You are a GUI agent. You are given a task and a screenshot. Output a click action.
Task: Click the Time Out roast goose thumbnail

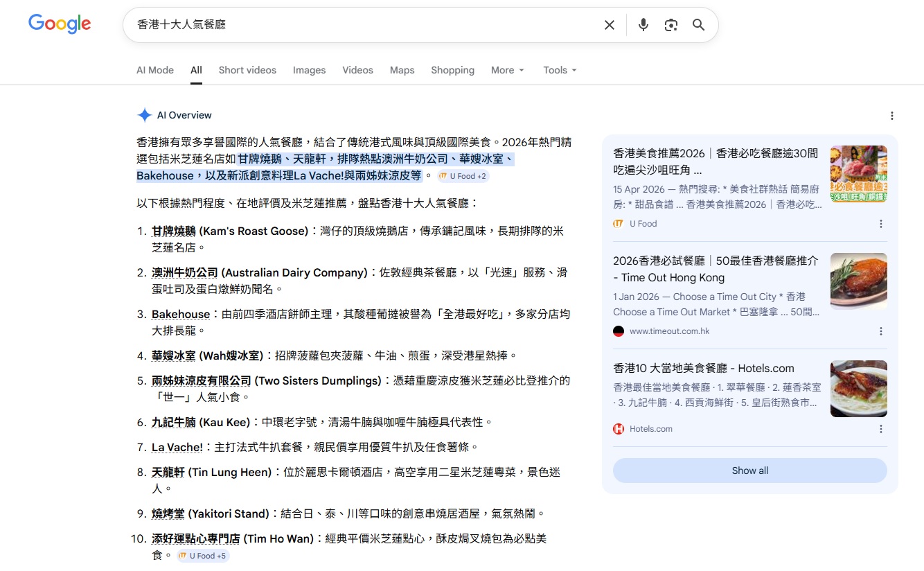coord(859,281)
